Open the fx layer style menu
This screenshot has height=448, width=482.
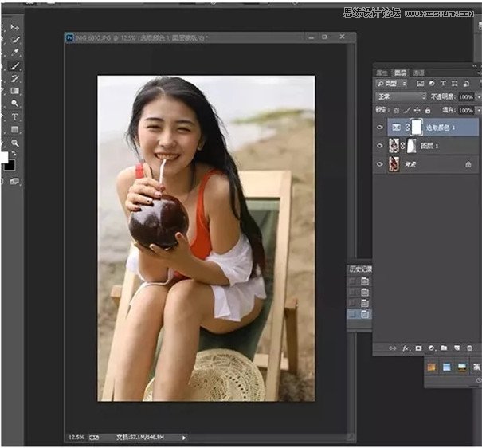point(406,348)
